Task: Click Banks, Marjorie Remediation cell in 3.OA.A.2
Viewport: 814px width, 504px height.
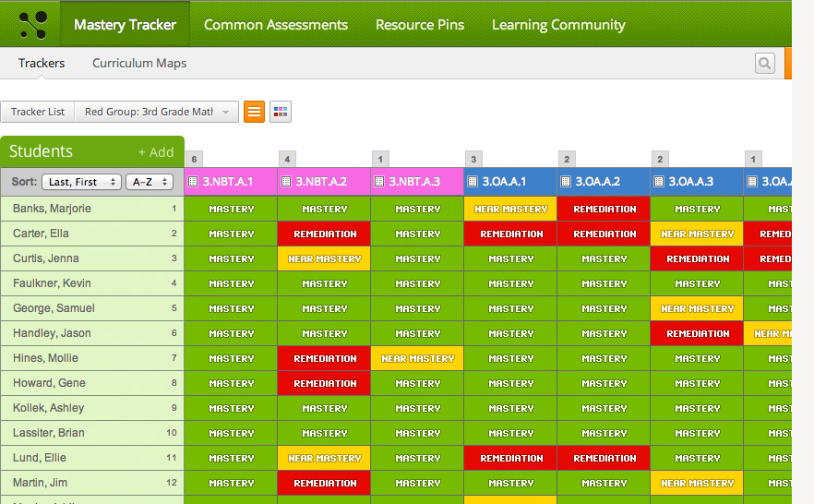Action: pyautogui.click(x=604, y=209)
